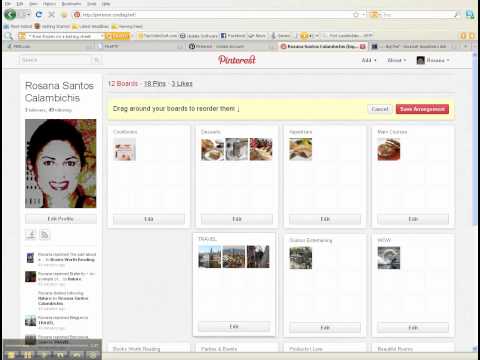The width and height of the screenshot is (480, 360).
Task: Click the 12 Boards link
Action: (x=123, y=84)
